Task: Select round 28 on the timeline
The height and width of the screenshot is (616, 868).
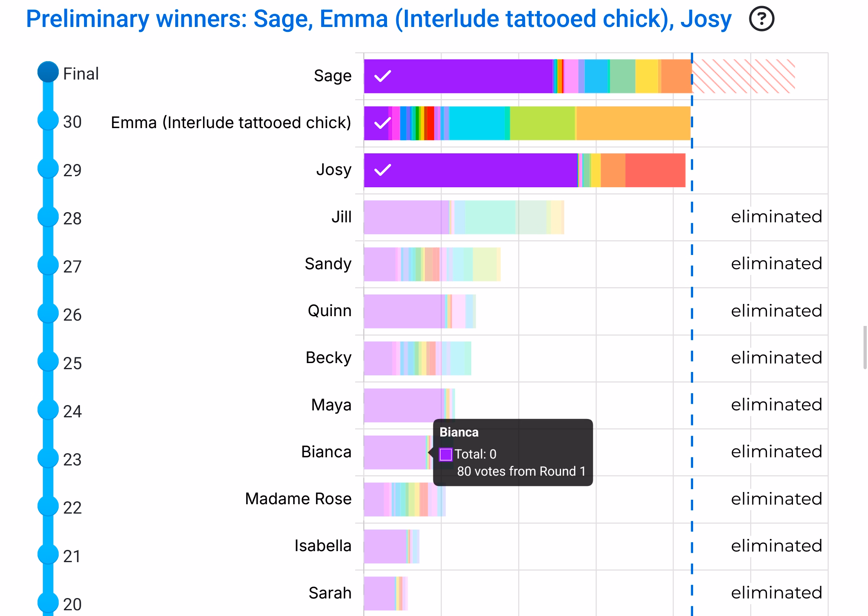Action: 48,217
